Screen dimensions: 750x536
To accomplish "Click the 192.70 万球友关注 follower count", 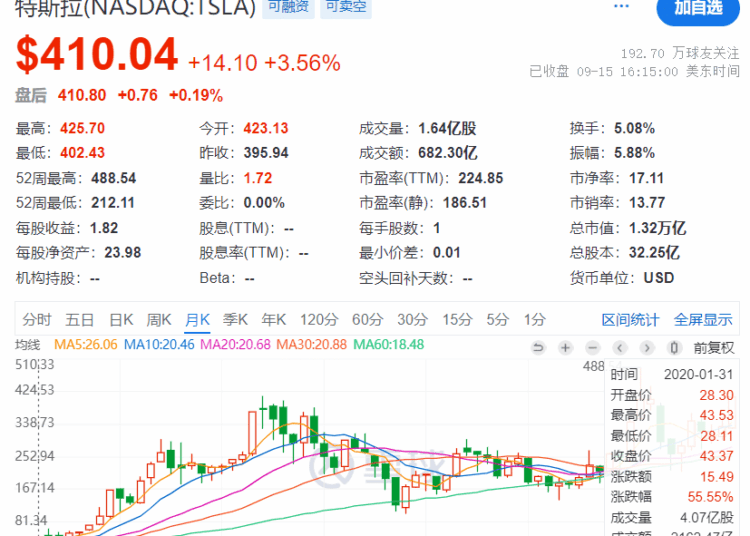I will tap(680, 53).
